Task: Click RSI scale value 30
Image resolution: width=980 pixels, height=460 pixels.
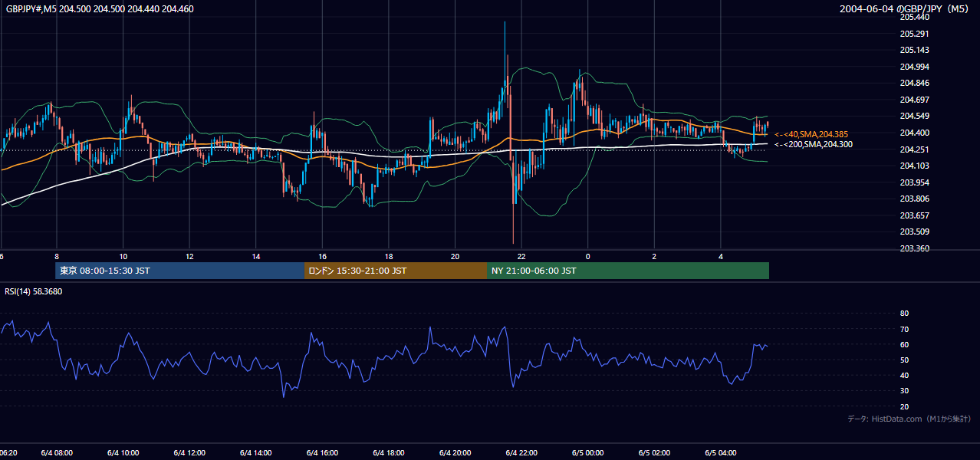Action: coord(904,391)
